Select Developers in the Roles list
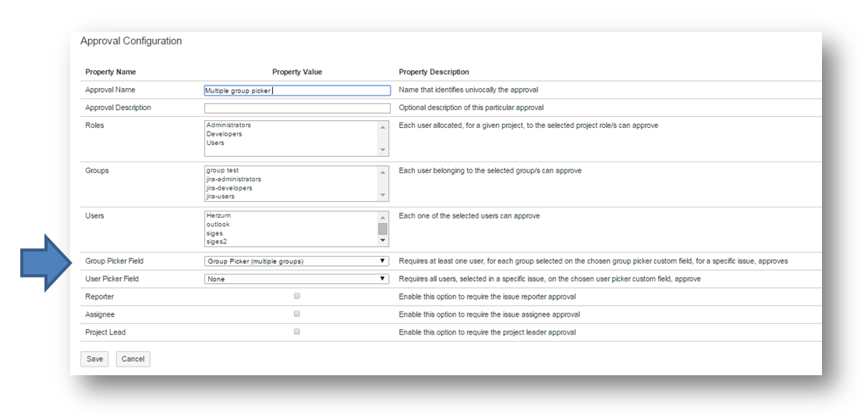 [225, 134]
